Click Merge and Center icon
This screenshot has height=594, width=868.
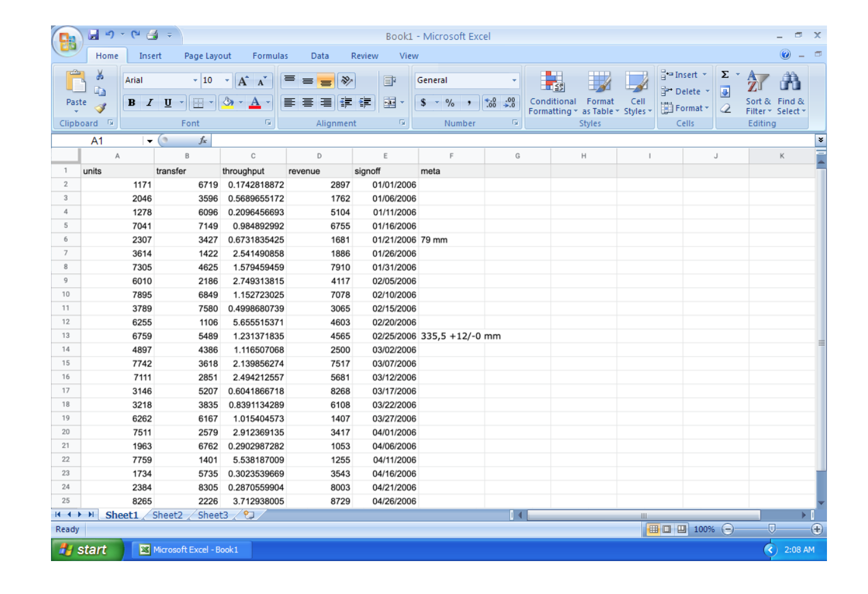390,103
